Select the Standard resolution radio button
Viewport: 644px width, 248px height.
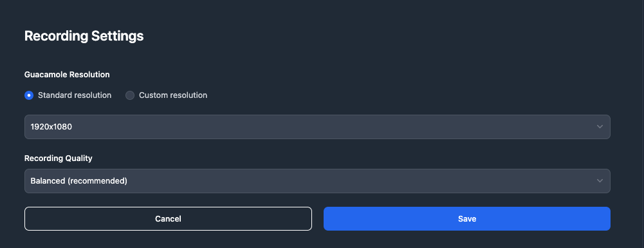(29, 95)
